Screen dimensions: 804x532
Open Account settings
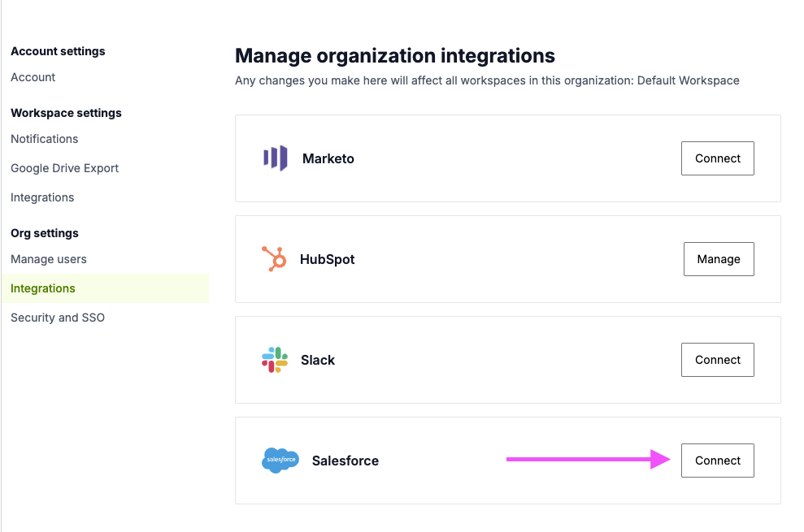click(x=33, y=77)
